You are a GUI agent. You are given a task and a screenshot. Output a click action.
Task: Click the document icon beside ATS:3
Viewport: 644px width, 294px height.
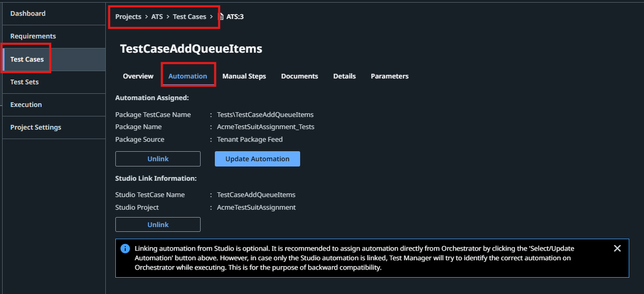(x=221, y=17)
